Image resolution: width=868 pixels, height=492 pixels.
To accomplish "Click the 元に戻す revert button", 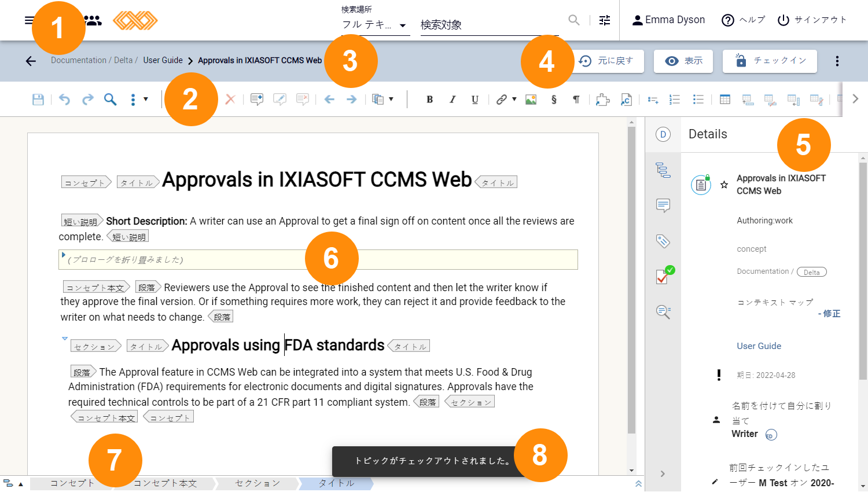I will pyautogui.click(x=606, y=61).
